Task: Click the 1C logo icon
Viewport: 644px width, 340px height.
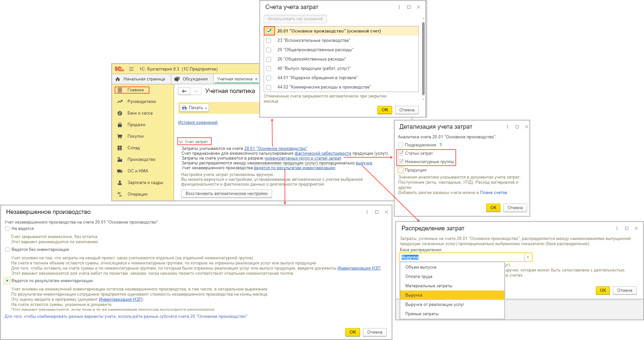Action: [119, 69]
